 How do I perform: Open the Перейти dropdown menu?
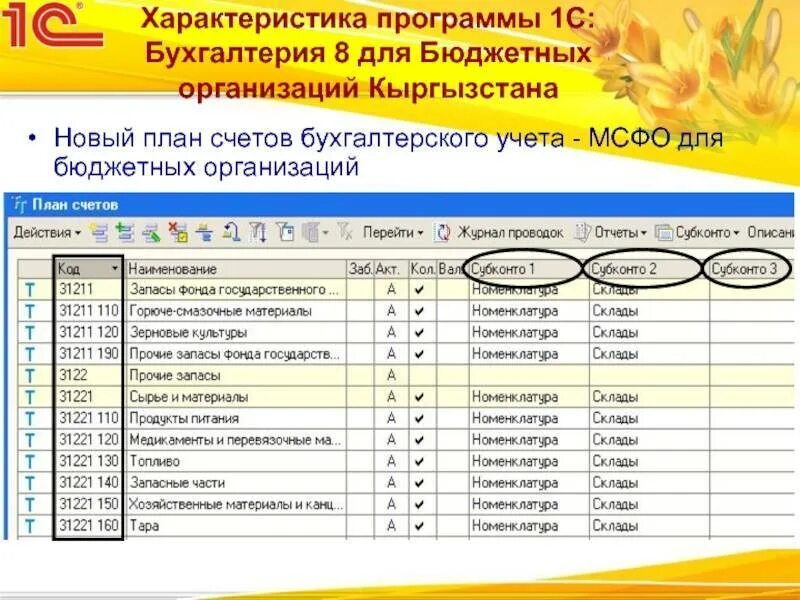pos(393,233)
